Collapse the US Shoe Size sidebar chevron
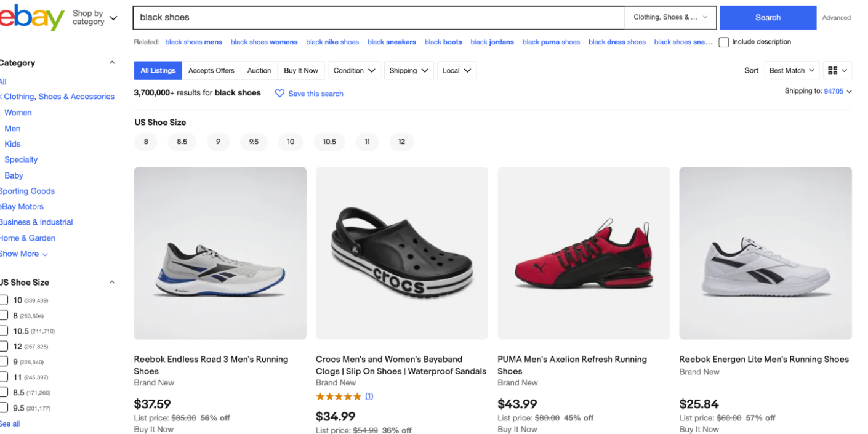Image resolution: width=868 pixels, height=434 pixels. tap(112, 283)
